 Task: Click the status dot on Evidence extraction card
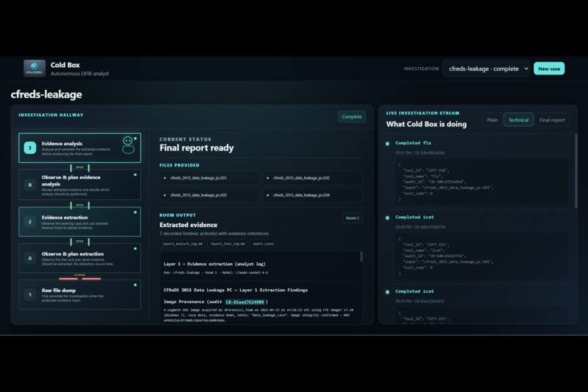[x=136, y=212]
